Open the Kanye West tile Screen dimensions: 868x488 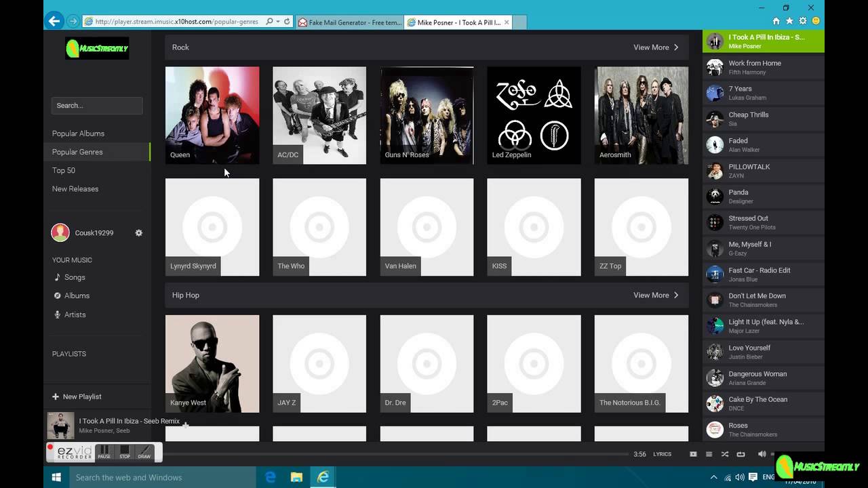point(212,363)
